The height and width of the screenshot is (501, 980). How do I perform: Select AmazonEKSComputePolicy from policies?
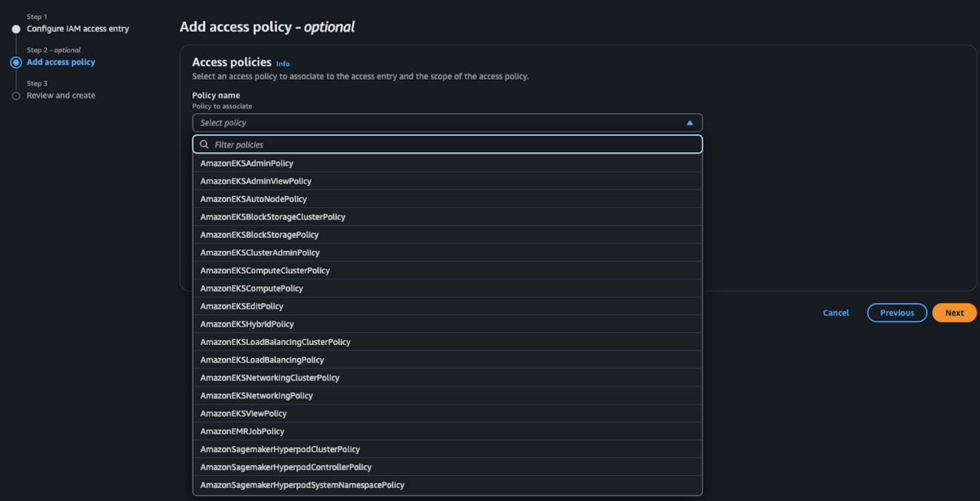pyautogui.click(x=251, y=288)
